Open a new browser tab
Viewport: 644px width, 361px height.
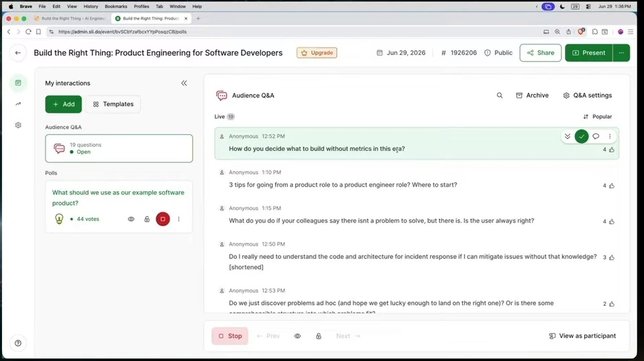[198, 19]
